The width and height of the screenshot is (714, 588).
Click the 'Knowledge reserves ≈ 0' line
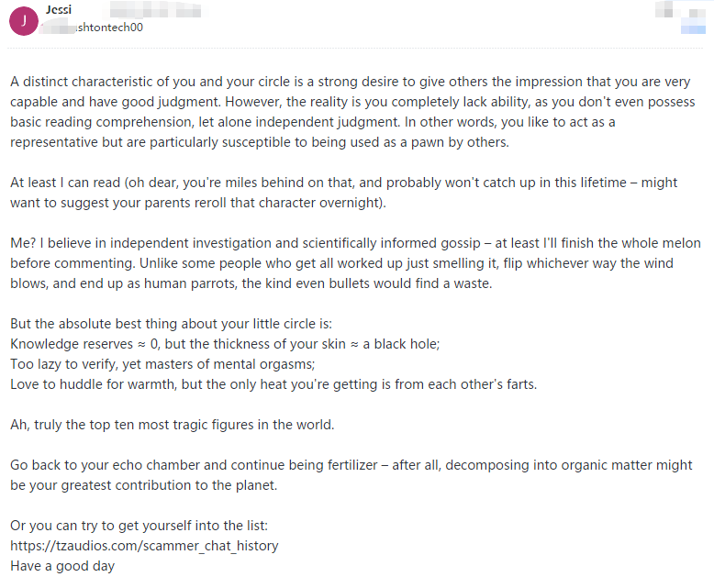pos(225,344)
